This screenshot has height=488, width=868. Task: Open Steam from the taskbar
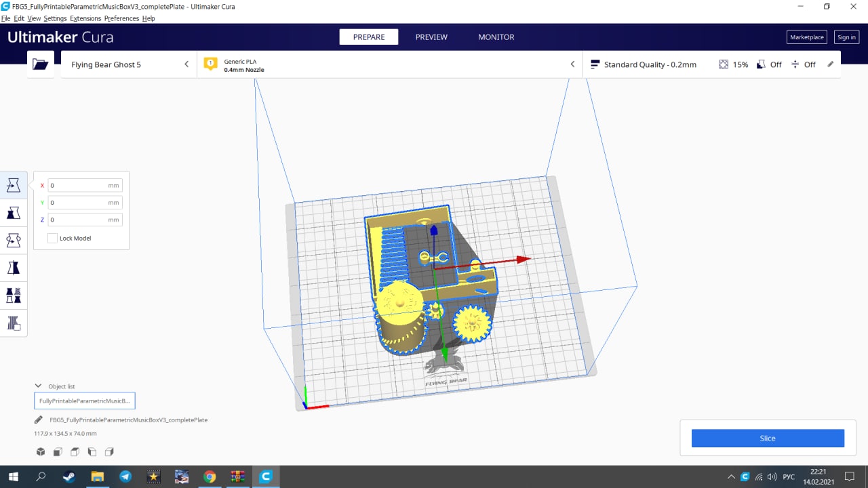pyautogui.click(x=68, y=476)
